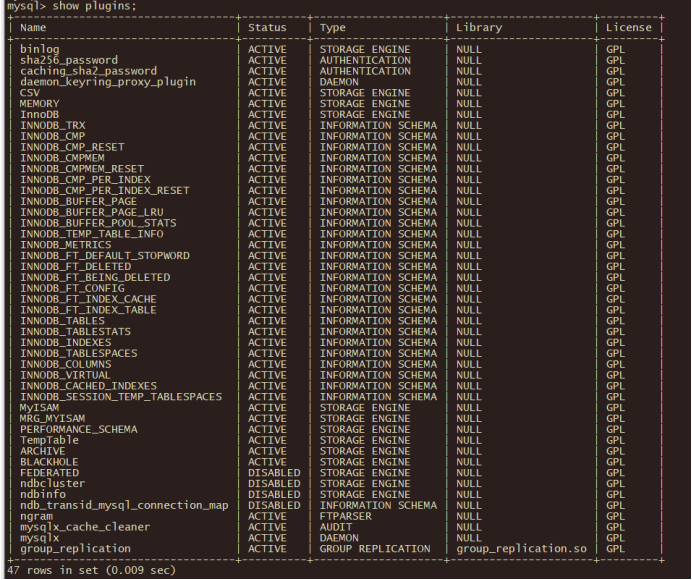The width and height of the screenshot is (692, 580).
Task: Select the INNODB_TRX row name
Action: pos(53,125)
